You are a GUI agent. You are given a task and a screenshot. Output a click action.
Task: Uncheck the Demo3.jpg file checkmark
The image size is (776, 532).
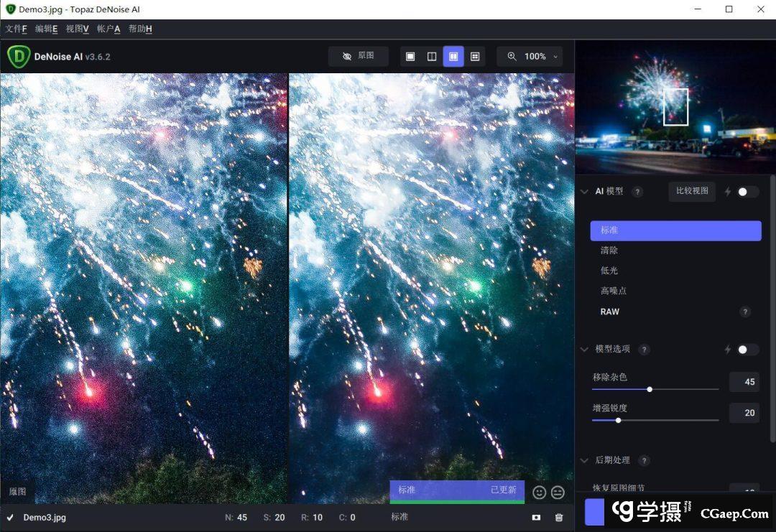(10, 518)
